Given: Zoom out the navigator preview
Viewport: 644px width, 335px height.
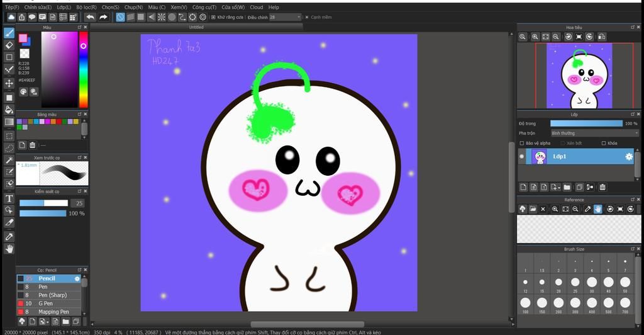Looking at the screenshot, I should 556,37.
